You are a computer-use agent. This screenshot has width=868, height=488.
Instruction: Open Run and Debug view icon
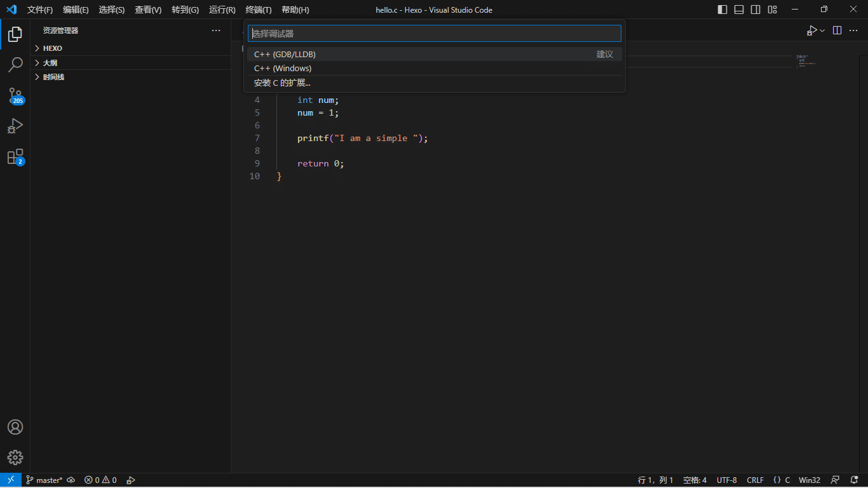point(15,126)
